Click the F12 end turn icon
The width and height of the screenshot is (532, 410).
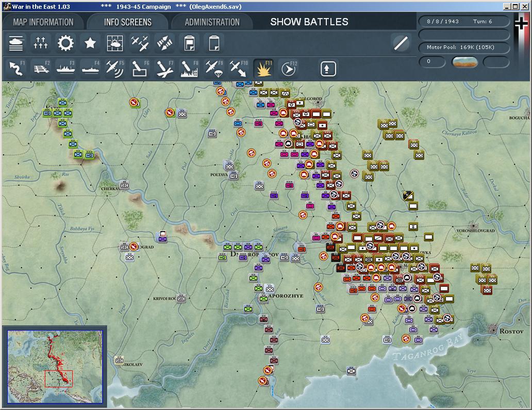click(289, 68)
